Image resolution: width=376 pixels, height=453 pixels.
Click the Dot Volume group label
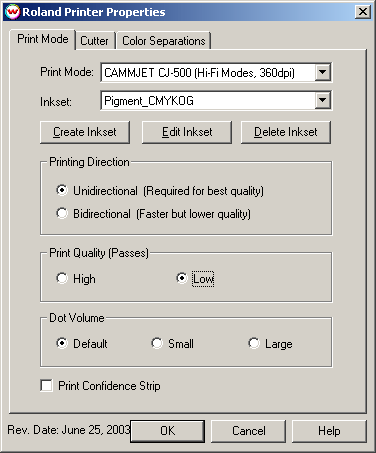[77, 318]
